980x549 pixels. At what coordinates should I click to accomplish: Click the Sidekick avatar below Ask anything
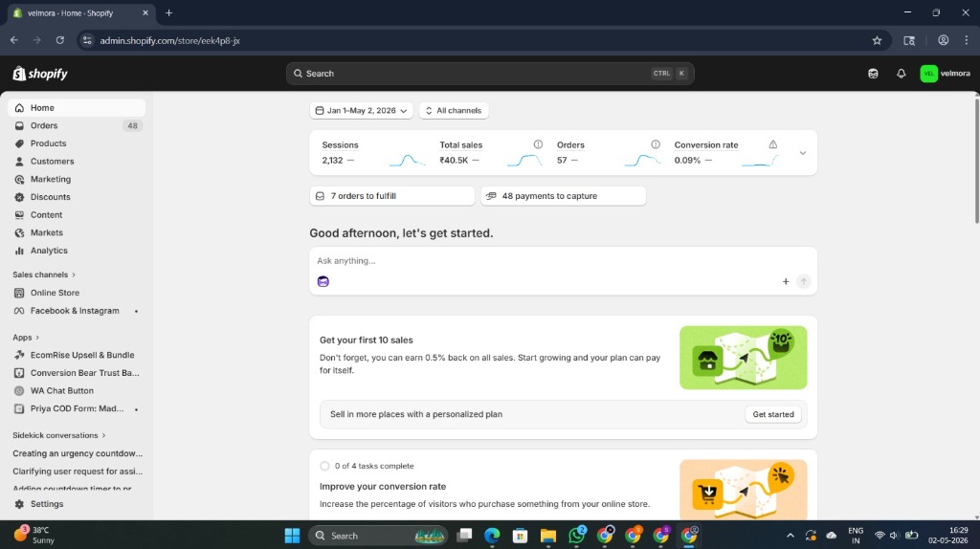point(323,282)
